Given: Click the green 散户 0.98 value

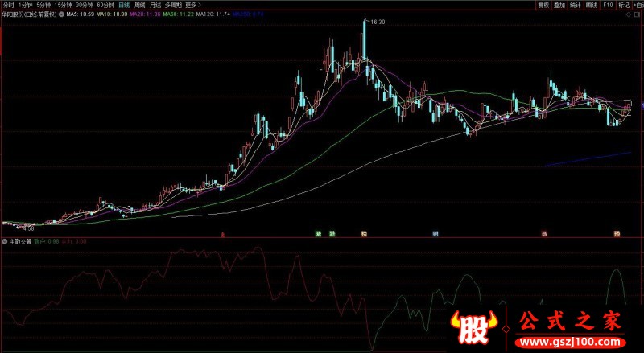Looking at the screenshot, I should coord(47,241).
